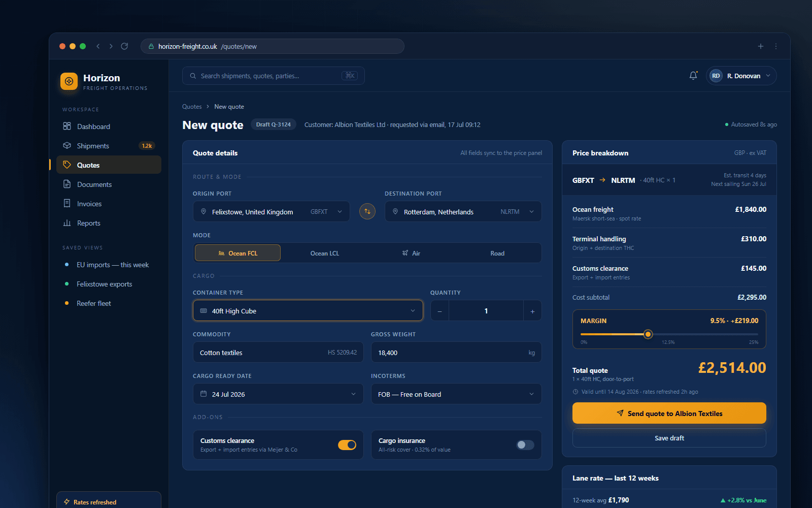Open the Incoterms dropdown
This screenshot has height=508, width=812.
coord(456,394)
